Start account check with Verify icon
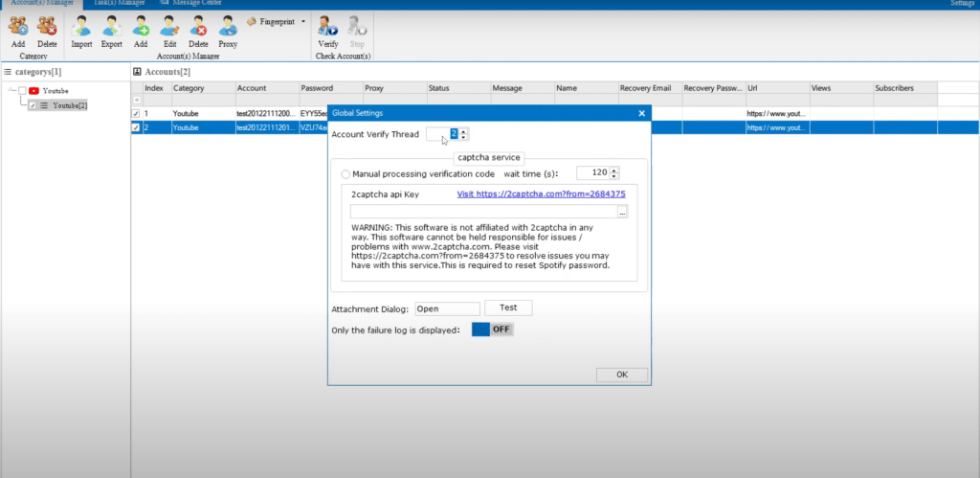Viewport: 980px width, 478px height. pos(327,27)
